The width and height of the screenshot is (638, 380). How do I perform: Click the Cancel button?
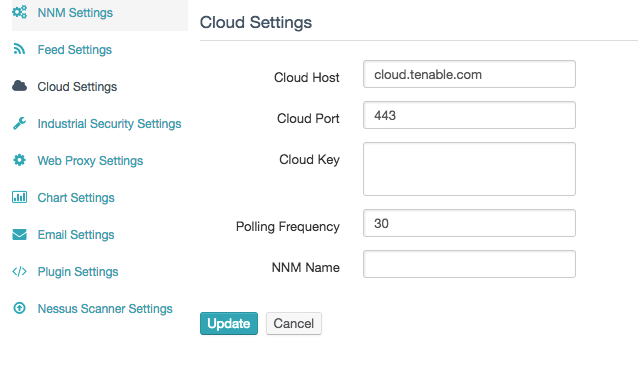294,323
